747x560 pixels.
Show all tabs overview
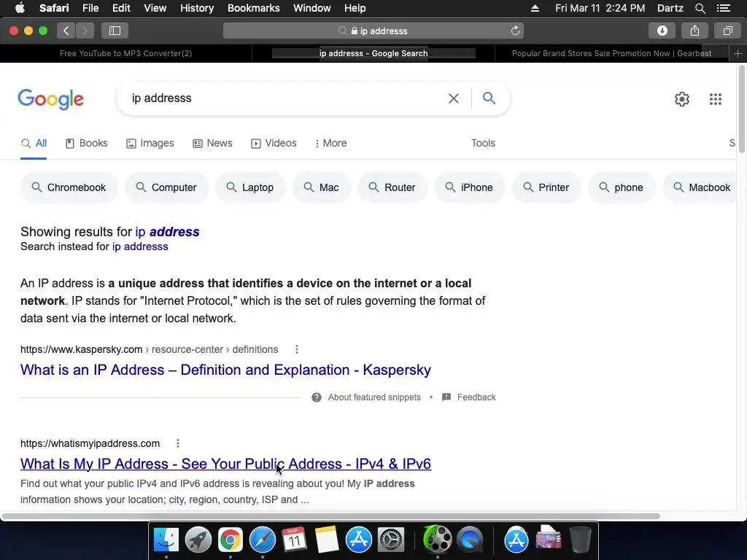click(727, 31)
